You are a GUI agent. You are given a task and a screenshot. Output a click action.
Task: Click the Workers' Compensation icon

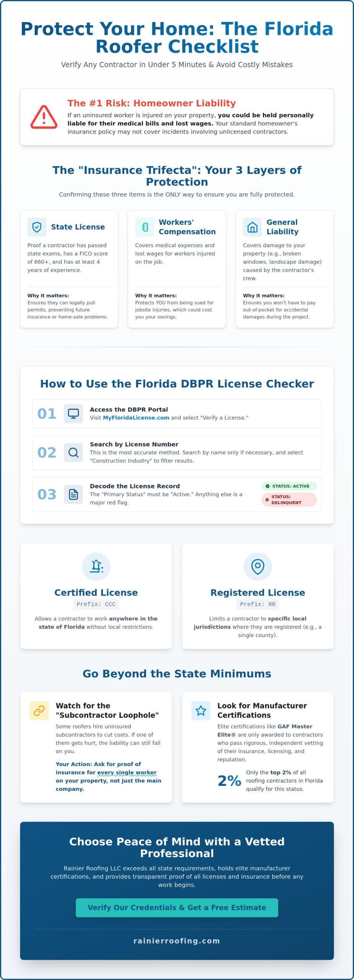145,227
